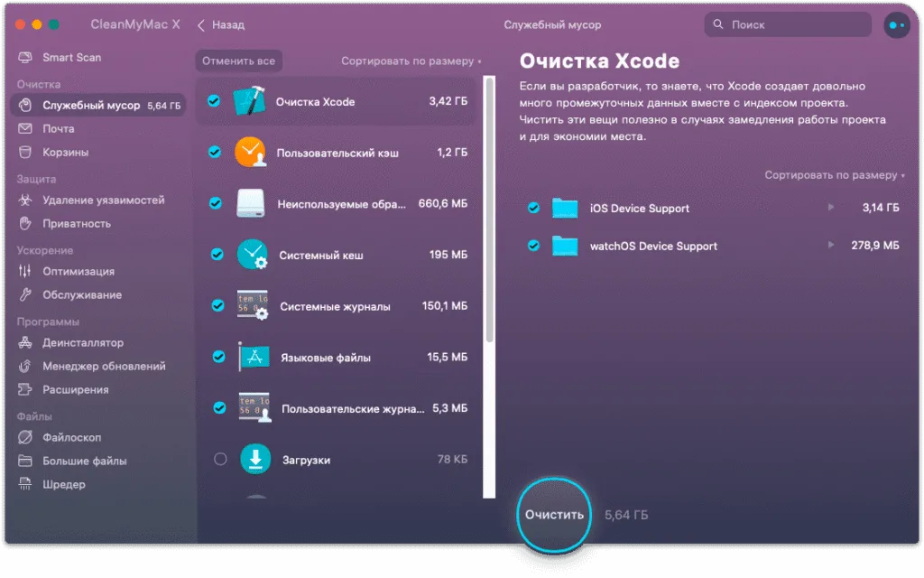The image size is (924, 578).
Task: Select the Загрузки row label
Action: click(x=307, y=460)
